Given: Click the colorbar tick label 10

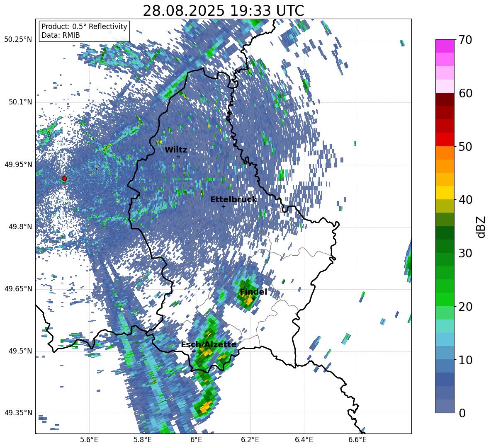Looking at the screenshot, I should 465,360.
